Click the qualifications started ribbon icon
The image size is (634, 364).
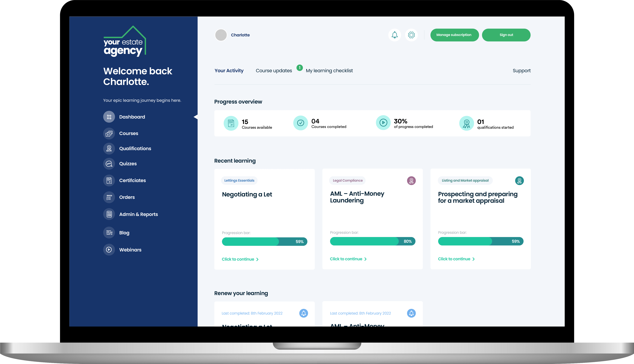[466, 123]
